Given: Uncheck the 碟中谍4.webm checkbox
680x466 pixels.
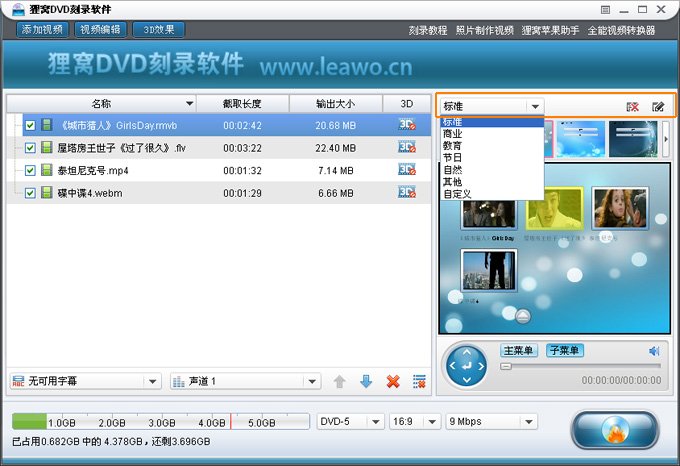Looking at the screenshot, I should pos(30,193).
